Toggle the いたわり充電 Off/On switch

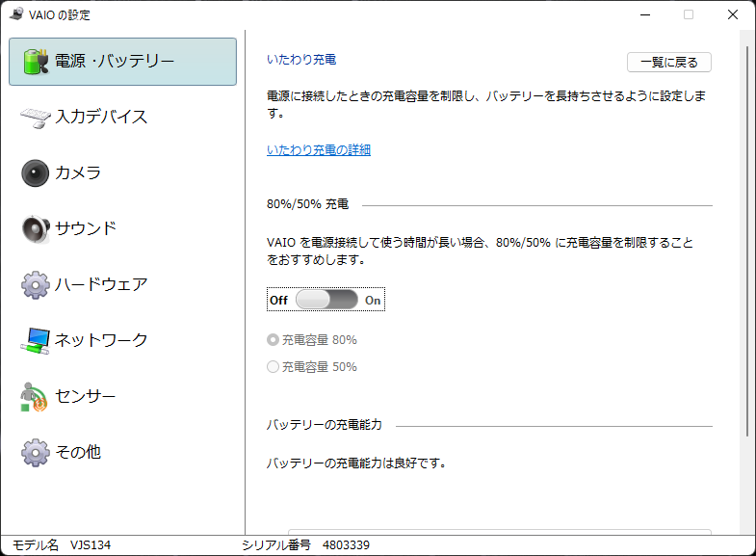click(x=326, y=300)
